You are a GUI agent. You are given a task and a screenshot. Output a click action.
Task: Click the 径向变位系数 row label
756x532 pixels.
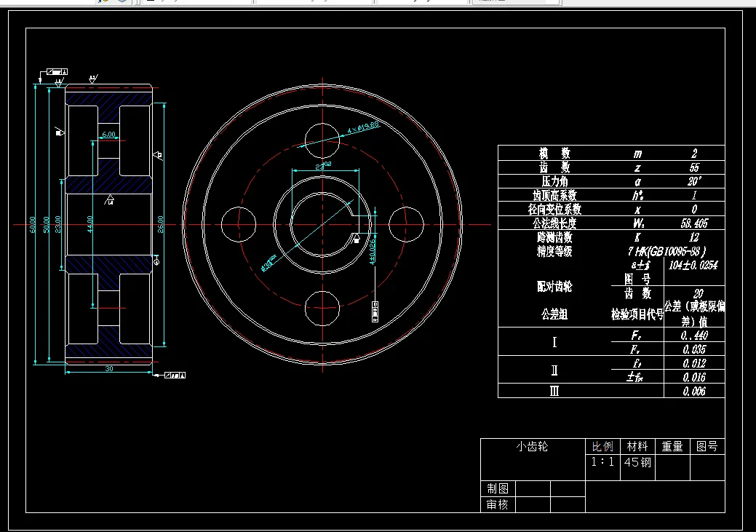[x=554, y=210]
